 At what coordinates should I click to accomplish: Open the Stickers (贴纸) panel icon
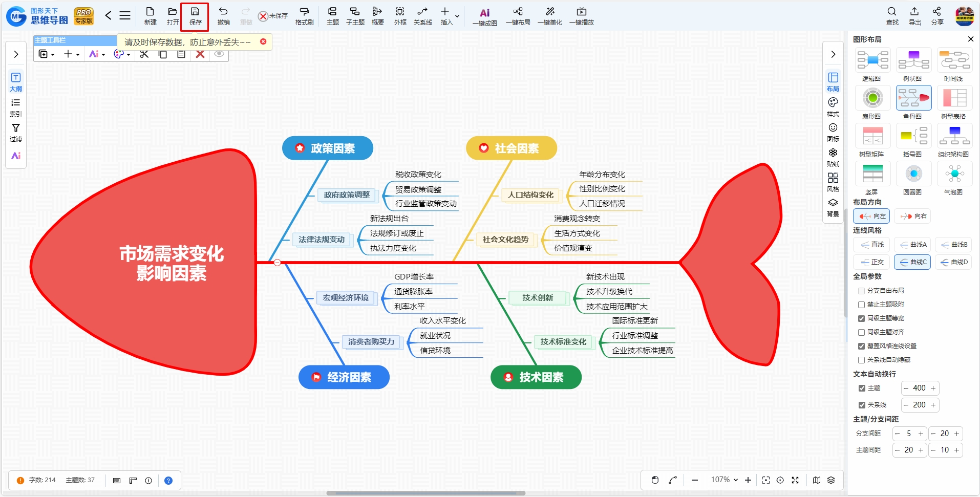833,158
